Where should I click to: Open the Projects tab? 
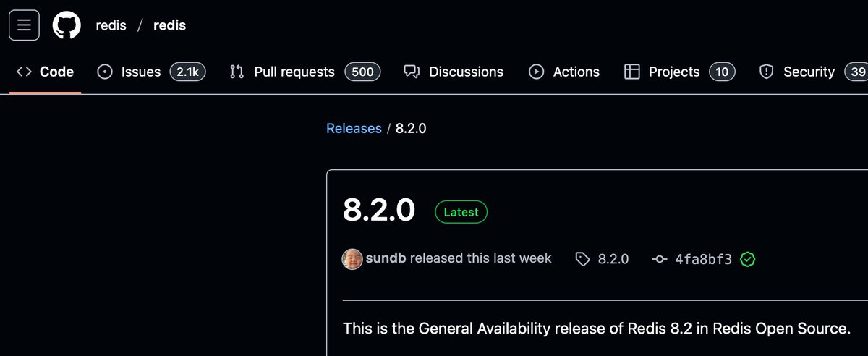679,72
